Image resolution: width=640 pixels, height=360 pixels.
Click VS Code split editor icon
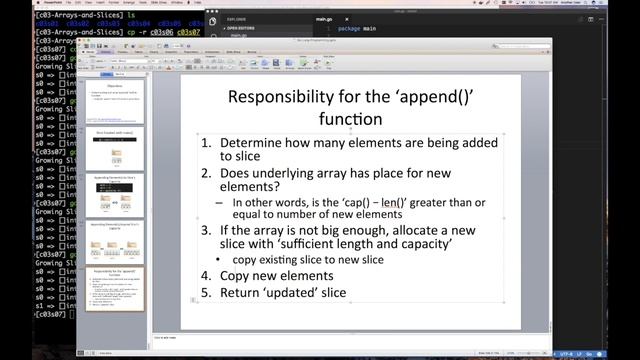pyautogui.click(x=591, y=19)
